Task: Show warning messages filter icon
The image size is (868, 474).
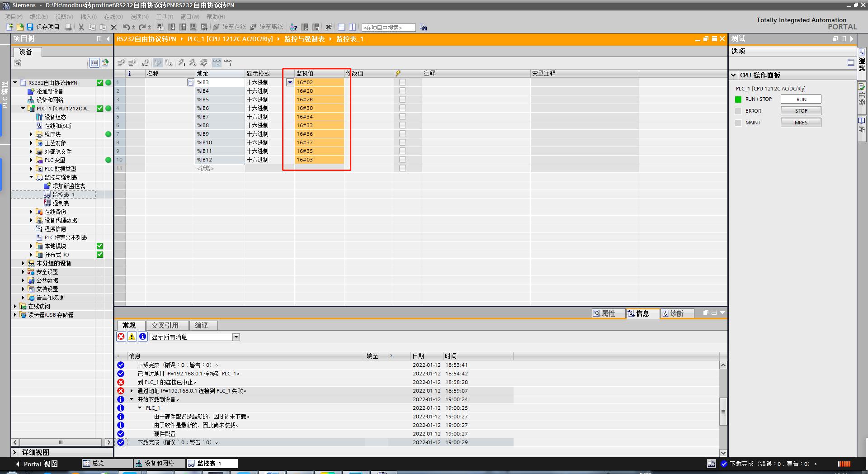Action: [132, 337]
